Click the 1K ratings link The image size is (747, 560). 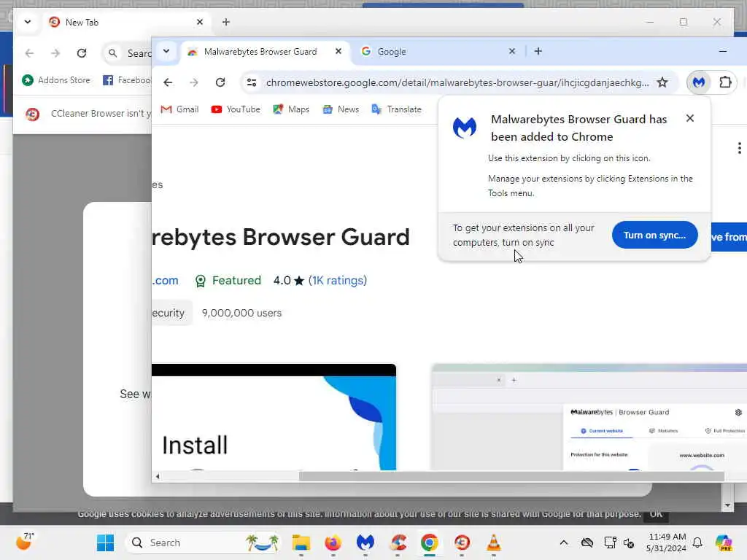(338, 281)
